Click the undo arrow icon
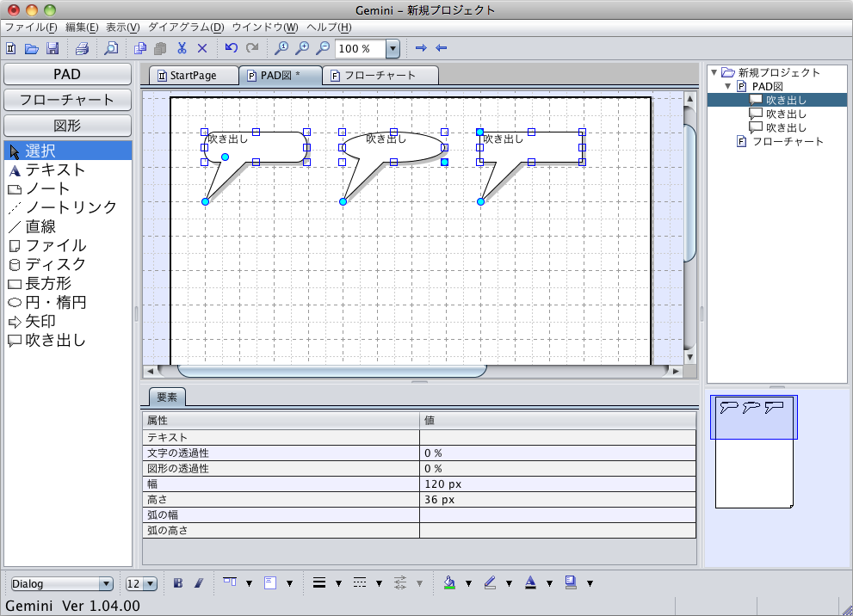Viewport: 853px width, 616px height. [232, 48]
